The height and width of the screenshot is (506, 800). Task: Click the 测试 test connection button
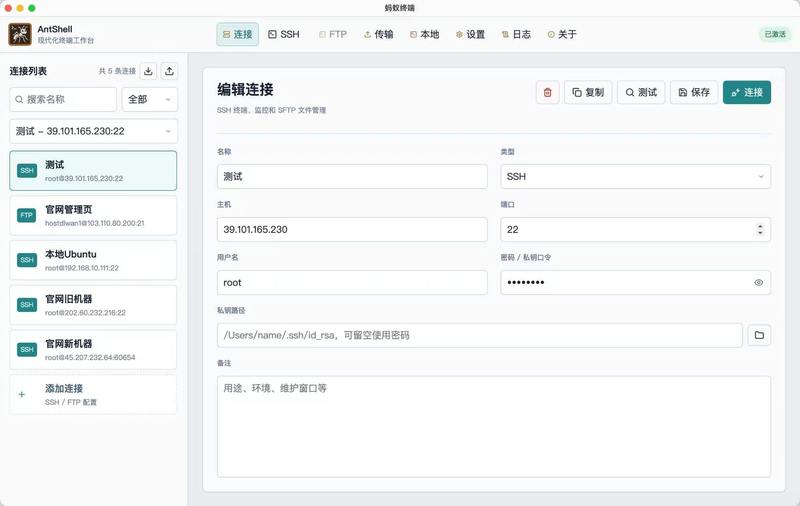pyautogui.click(x=641, y=92)
